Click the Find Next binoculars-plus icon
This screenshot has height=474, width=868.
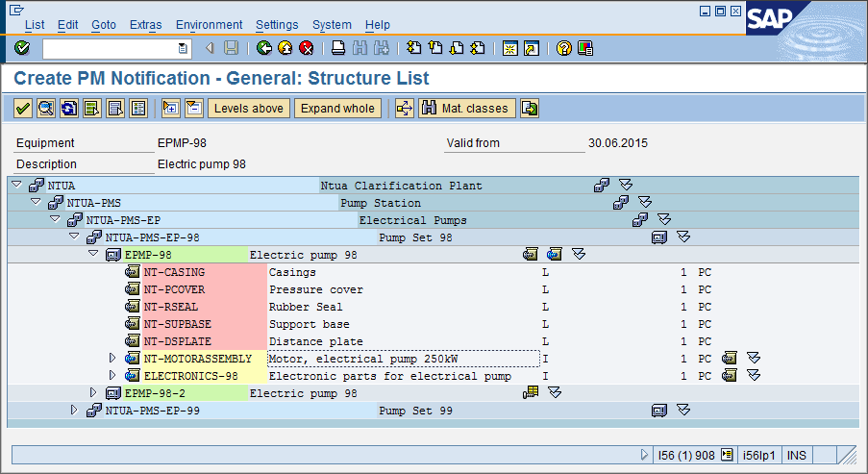382,48
